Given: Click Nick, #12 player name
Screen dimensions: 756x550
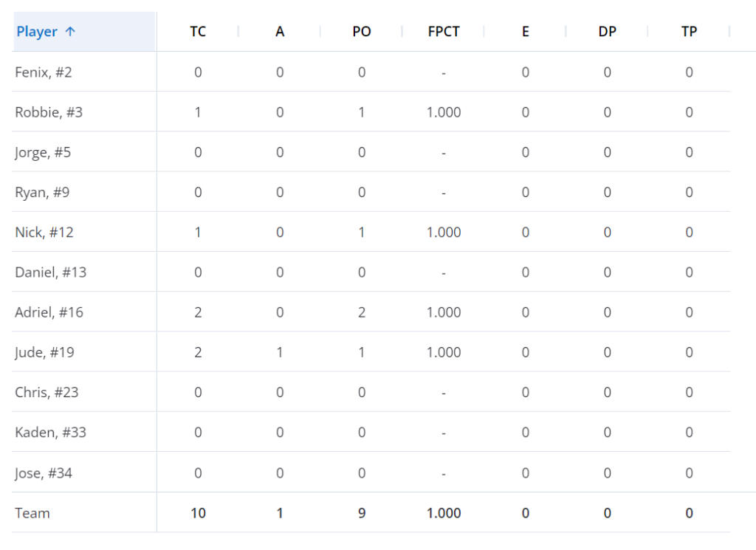Looking at the screenshot, I should (44, 232).
